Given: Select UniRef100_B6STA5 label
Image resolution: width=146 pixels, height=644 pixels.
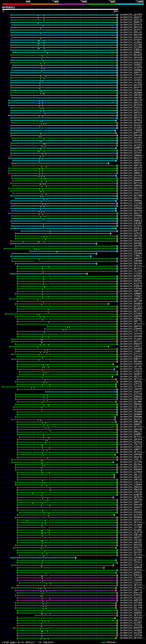Looking at the screenshot, I should point(131,85).
